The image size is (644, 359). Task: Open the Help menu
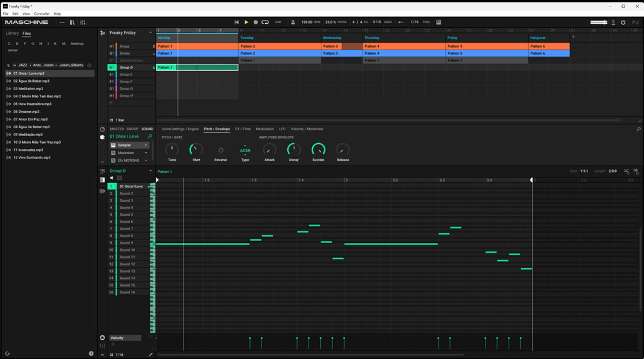tap(57, 14)
